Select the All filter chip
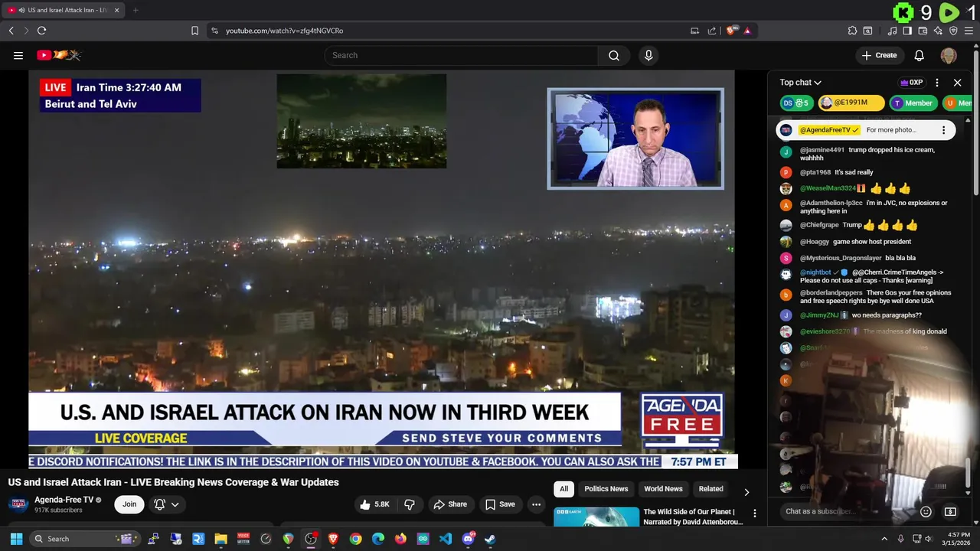 tap(564, 489)
